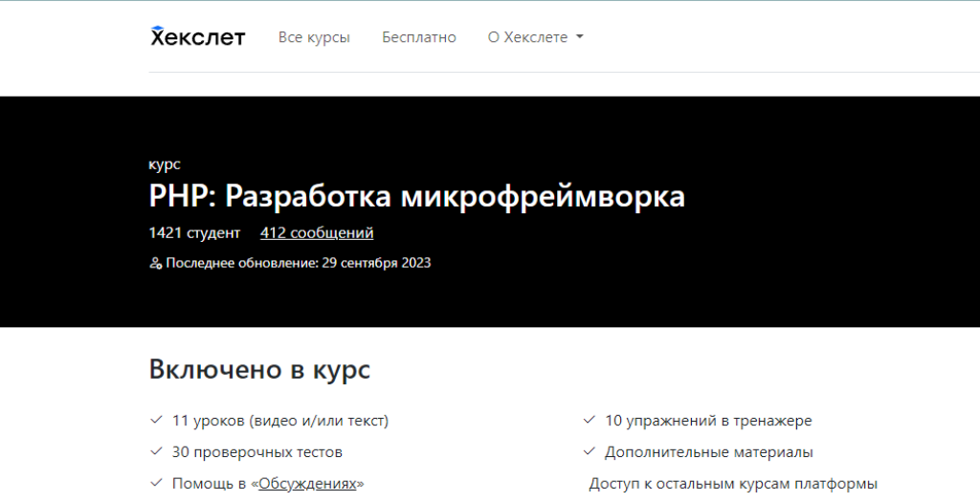The image size is (980, 502).
Task: Open the 412 сообщений link
Action: point(317,233)
